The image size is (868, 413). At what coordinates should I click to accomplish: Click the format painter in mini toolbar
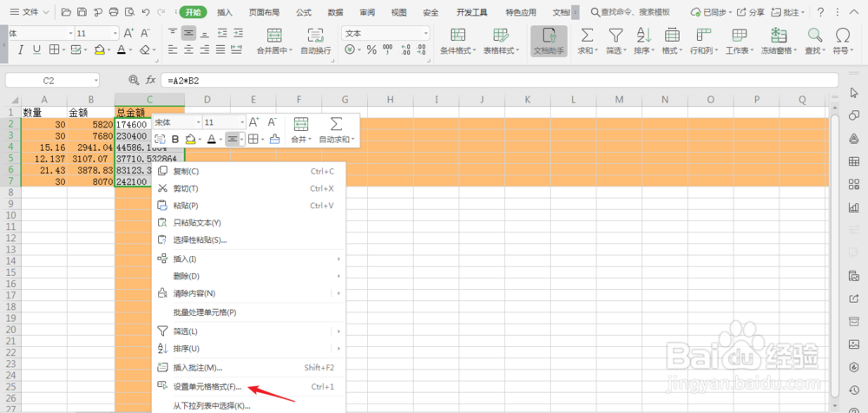[x=274, y=140]
